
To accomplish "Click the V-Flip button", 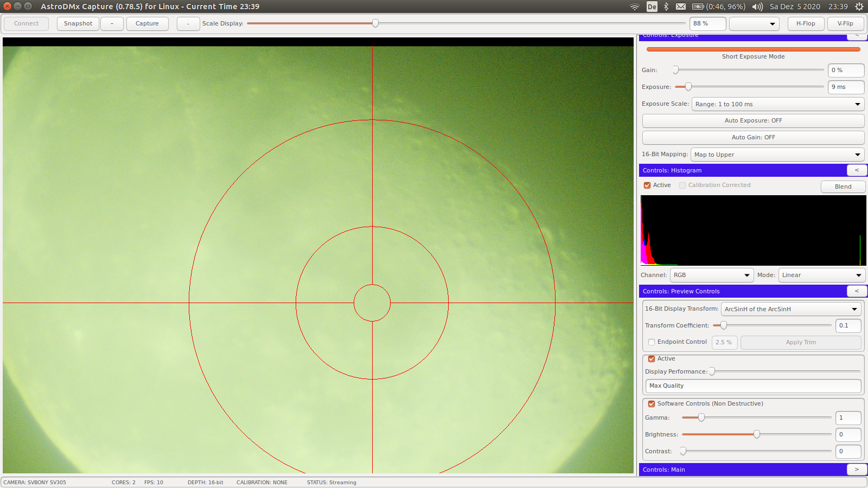I will click(845, 24).
